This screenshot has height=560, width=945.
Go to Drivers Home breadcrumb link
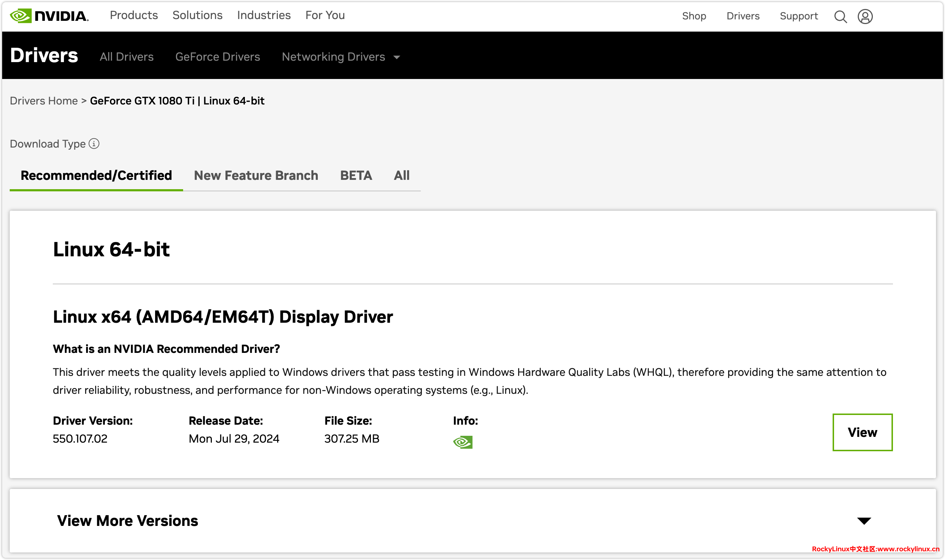[44, 101]
